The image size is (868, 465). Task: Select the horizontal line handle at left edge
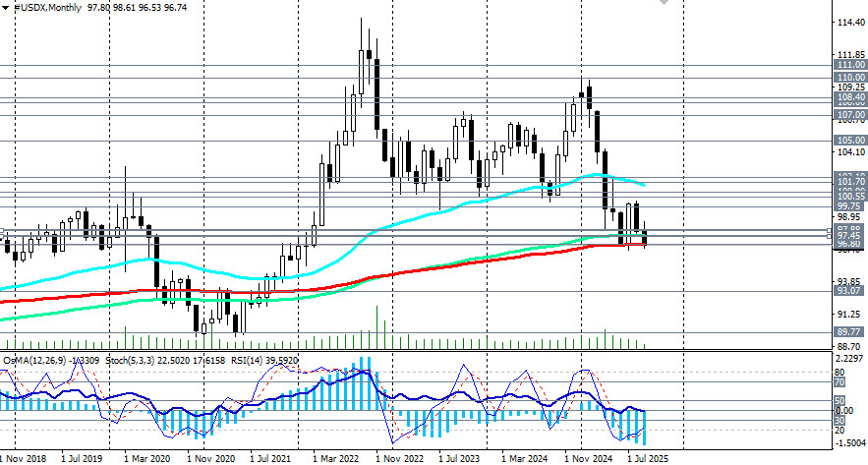(2, 232)
